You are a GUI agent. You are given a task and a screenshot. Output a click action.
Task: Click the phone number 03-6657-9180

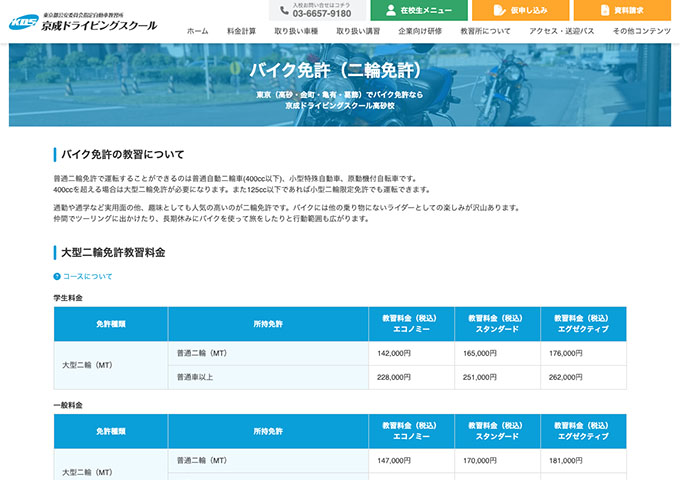320,14
